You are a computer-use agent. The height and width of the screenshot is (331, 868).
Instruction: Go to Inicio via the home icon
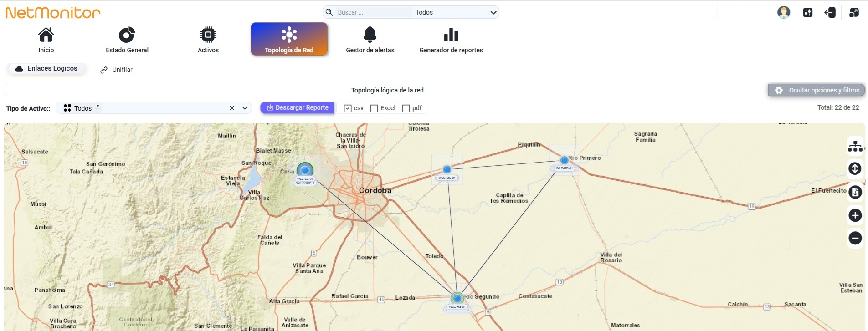pyautogui.click(x=46, y=40)
